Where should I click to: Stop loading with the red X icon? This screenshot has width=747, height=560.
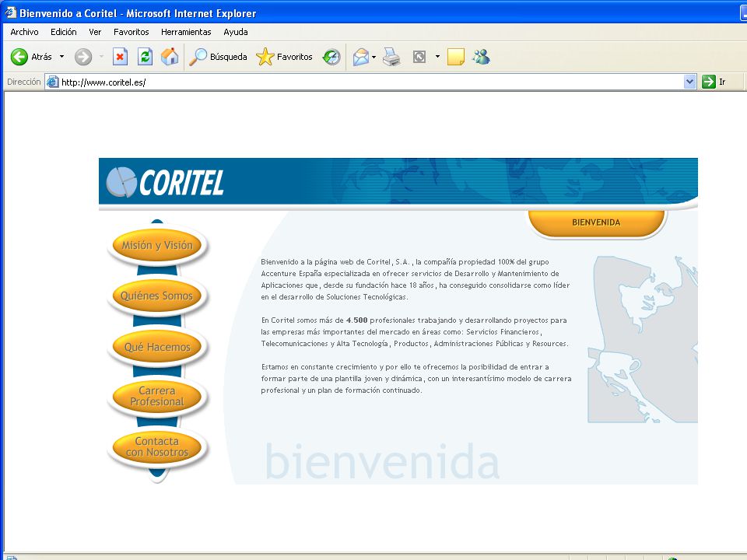point(120,57)
